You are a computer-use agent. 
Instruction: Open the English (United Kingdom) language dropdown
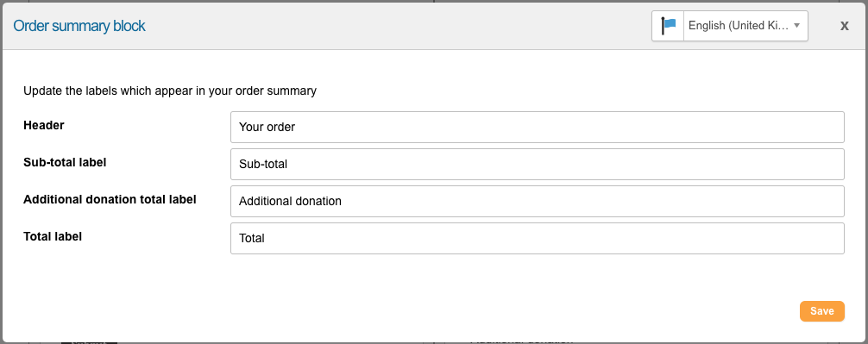click(x=745, y=26)
